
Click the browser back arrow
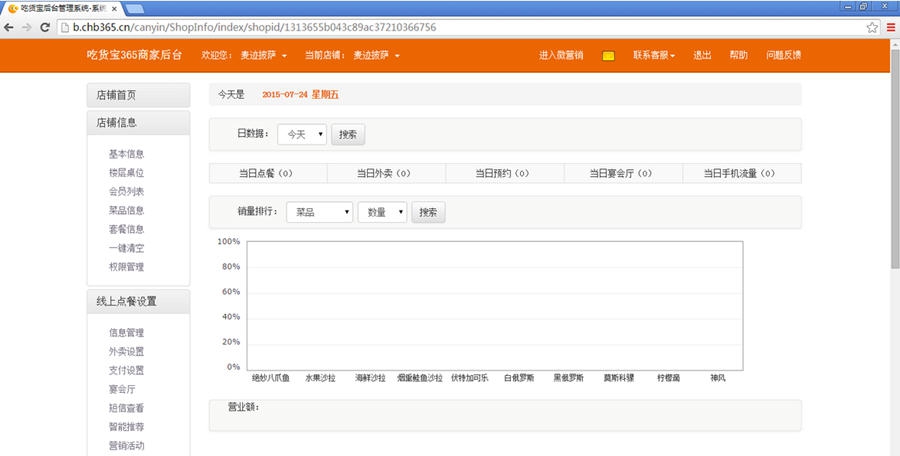pos(10,27)
